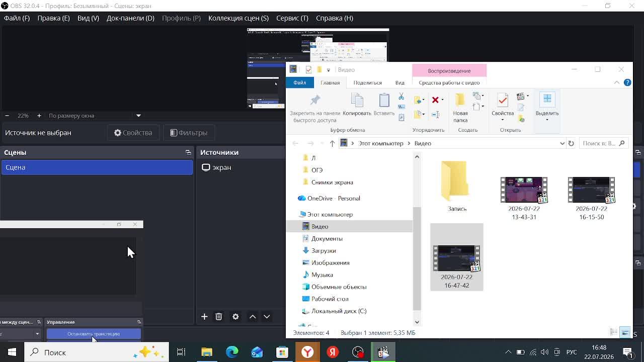Launch Yandex Browser from taskbar
This screenshot has width=644, height=362.
307,352
